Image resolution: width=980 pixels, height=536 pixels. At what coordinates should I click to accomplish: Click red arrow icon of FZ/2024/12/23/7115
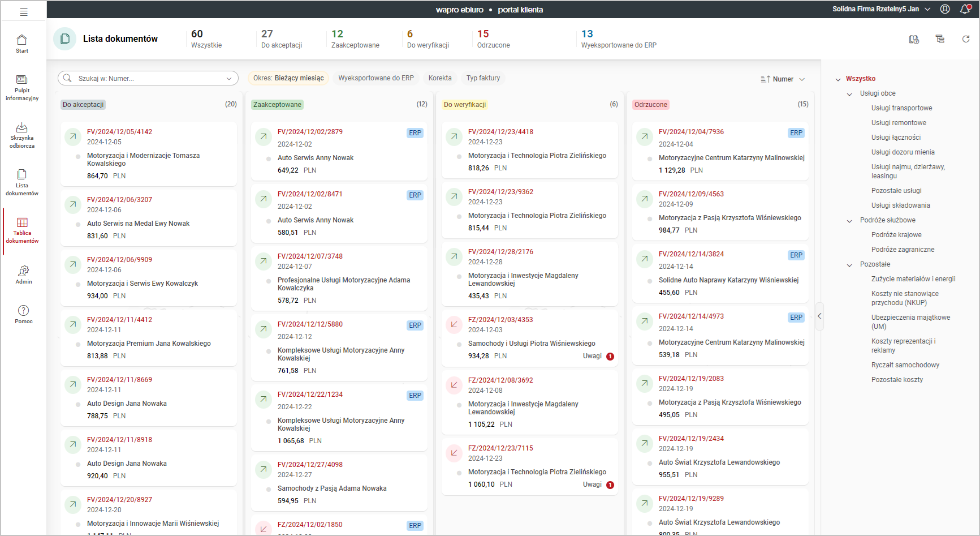[454, 453]
